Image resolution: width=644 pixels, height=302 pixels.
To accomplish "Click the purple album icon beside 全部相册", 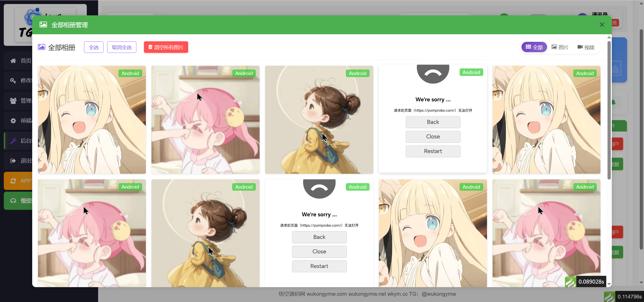I will point(42,47).
